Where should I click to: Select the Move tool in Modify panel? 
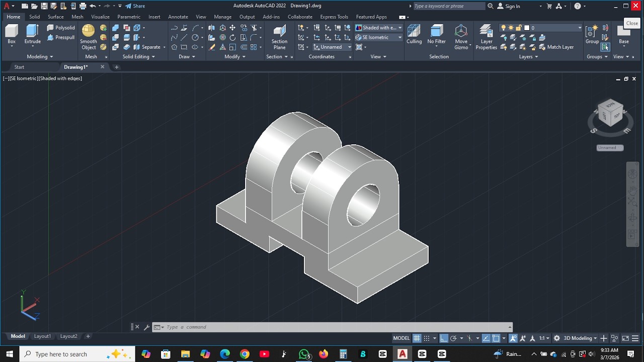click(x=232, y=28)
